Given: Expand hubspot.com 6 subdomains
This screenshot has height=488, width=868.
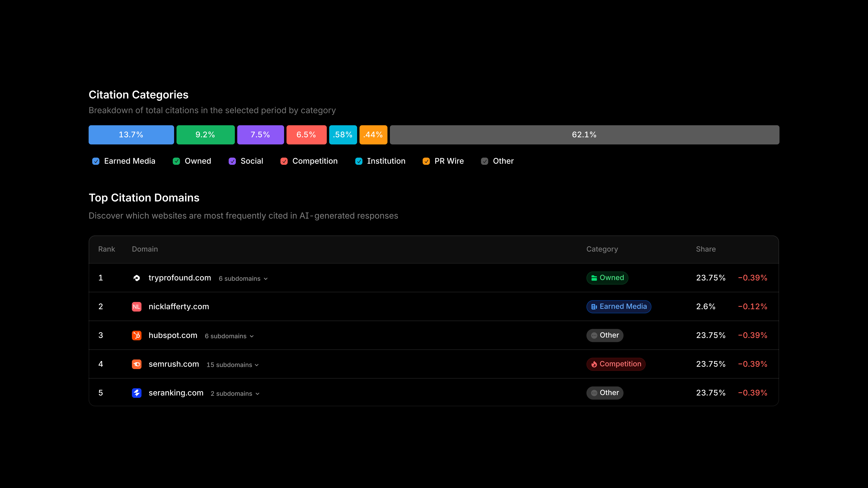Looking at the screenshot, I should pyautogui.click(x=229, y=336).
